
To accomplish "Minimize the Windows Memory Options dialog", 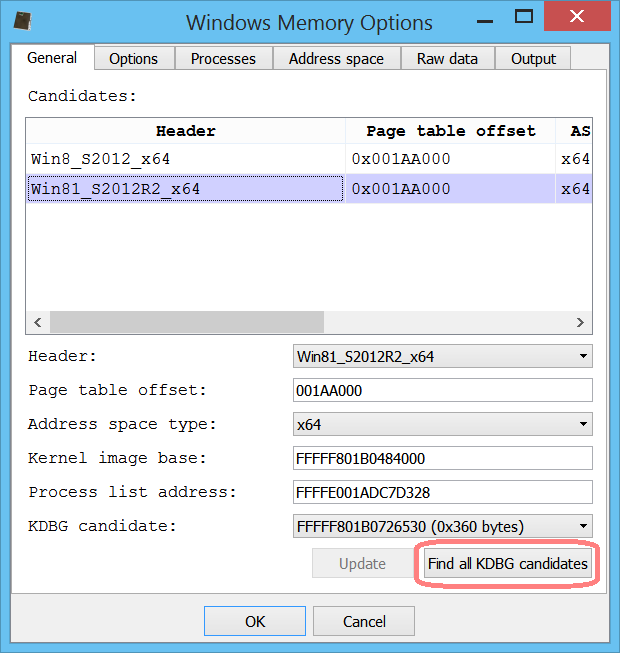I will pyautogui.click(x=485, y=21).
